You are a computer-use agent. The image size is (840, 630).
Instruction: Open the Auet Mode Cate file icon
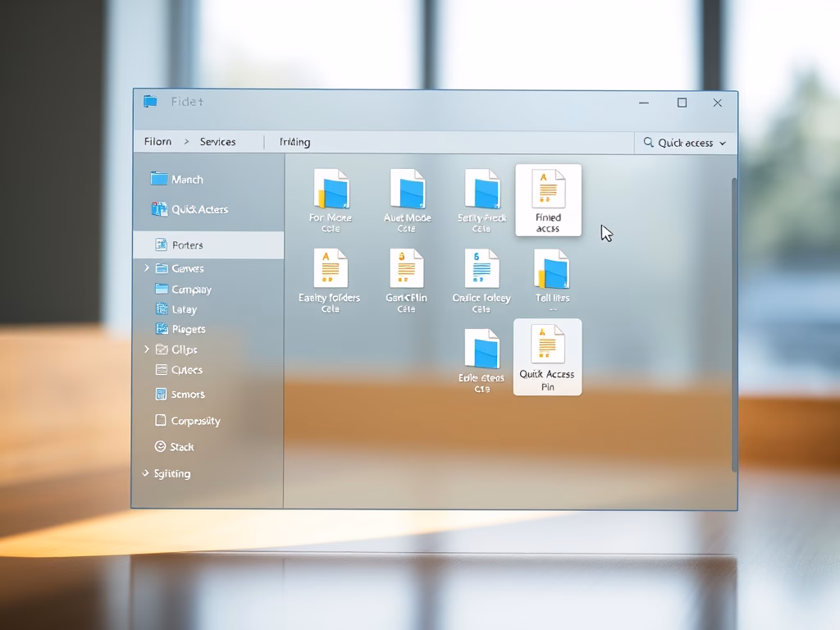408,189
